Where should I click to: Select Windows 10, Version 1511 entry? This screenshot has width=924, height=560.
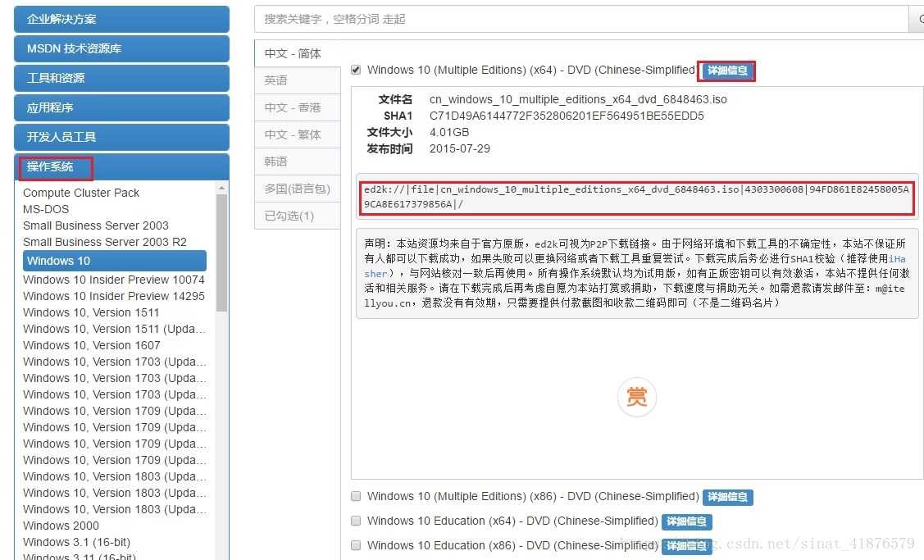click(x=91, y=312)
